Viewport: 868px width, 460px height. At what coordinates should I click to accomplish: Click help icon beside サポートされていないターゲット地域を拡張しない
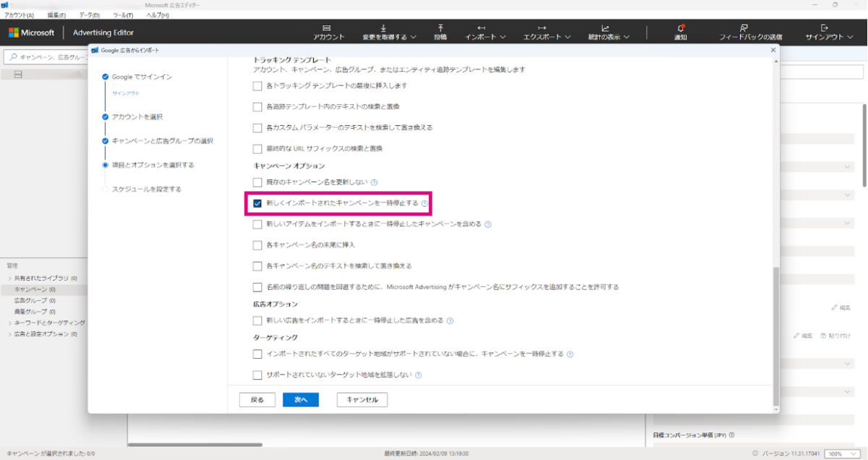pos(418,375)
